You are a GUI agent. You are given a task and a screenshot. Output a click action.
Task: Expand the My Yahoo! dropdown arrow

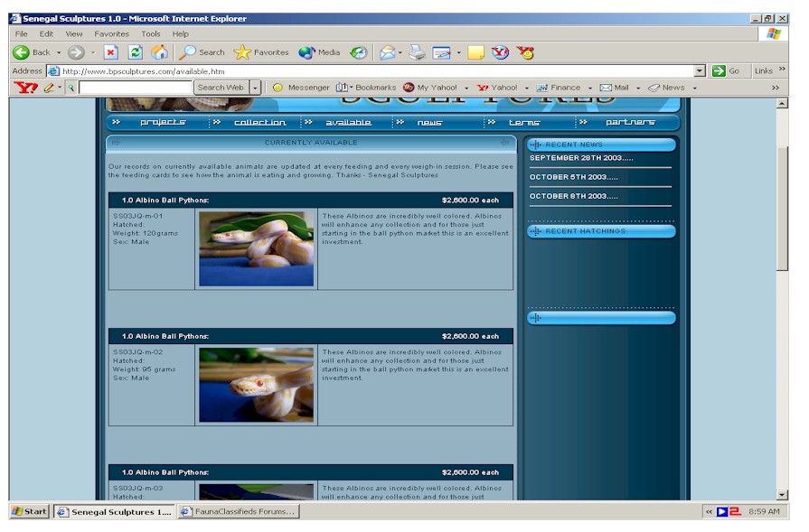click(x=466, y=89)
